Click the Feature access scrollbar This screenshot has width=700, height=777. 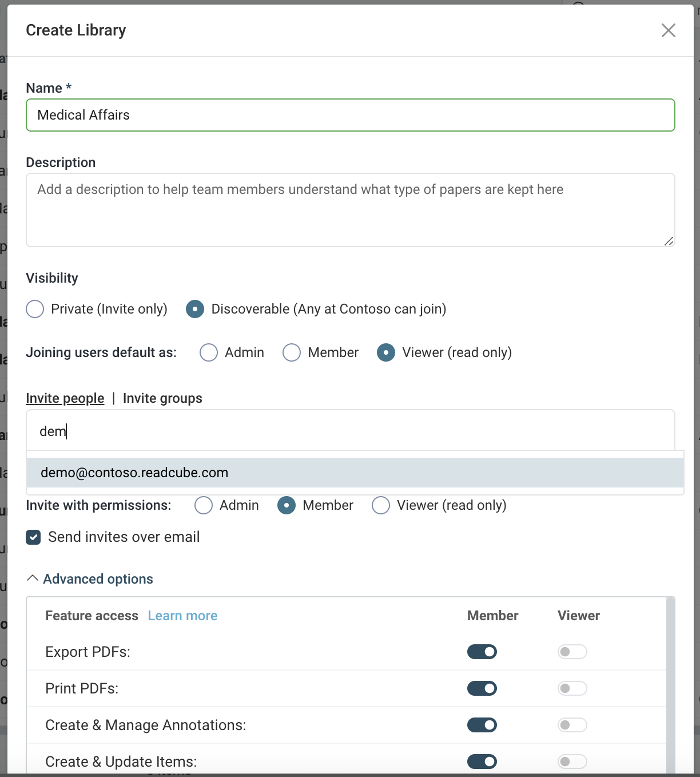click(671, 685)
